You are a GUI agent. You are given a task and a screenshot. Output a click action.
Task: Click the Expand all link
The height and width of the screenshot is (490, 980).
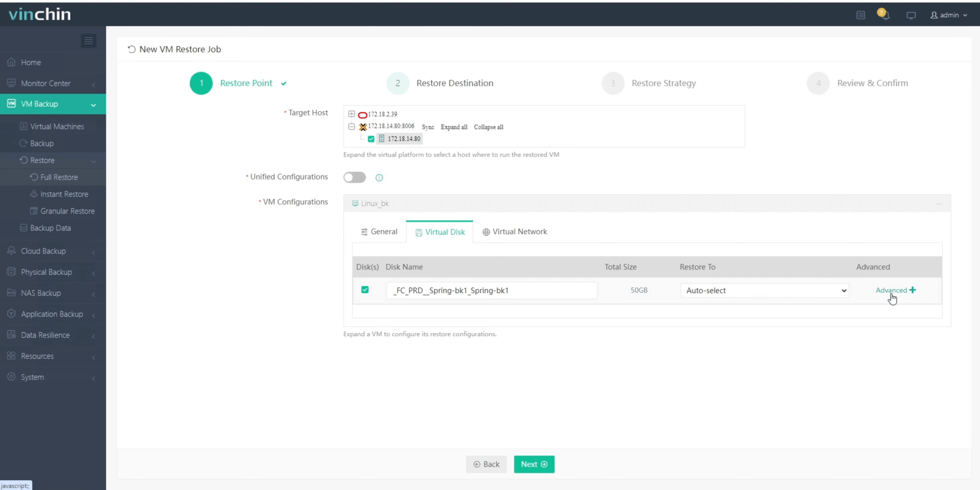[x=454, y=127]
